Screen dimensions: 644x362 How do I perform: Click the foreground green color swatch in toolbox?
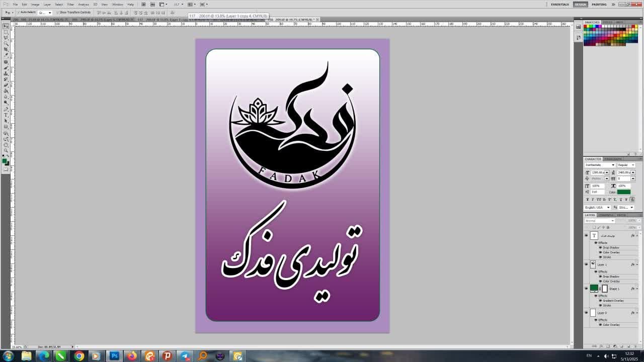(x=5, y=161)
